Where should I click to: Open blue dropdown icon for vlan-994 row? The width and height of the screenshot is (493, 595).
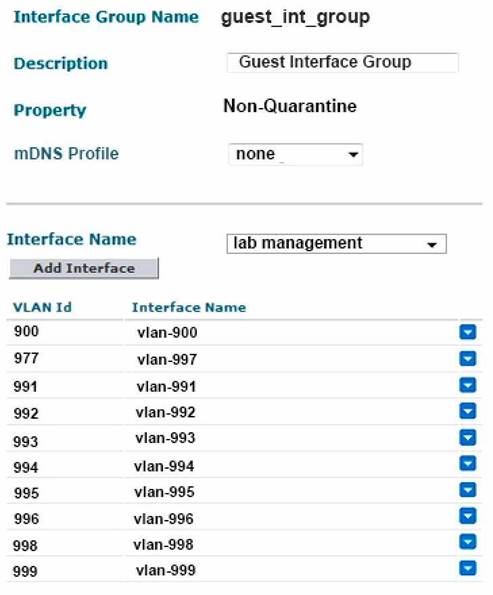[468, 463]
